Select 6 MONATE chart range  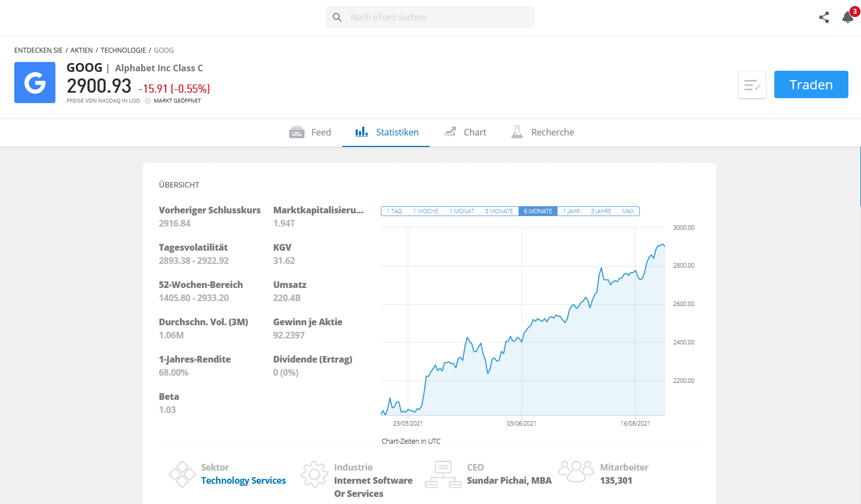pyautogui.click(x=538, y=211)
